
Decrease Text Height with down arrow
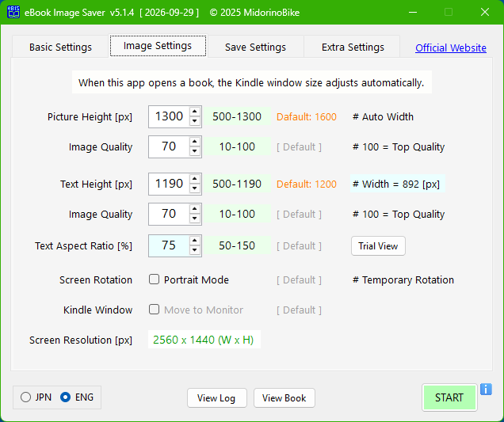(x=195, y=188)
